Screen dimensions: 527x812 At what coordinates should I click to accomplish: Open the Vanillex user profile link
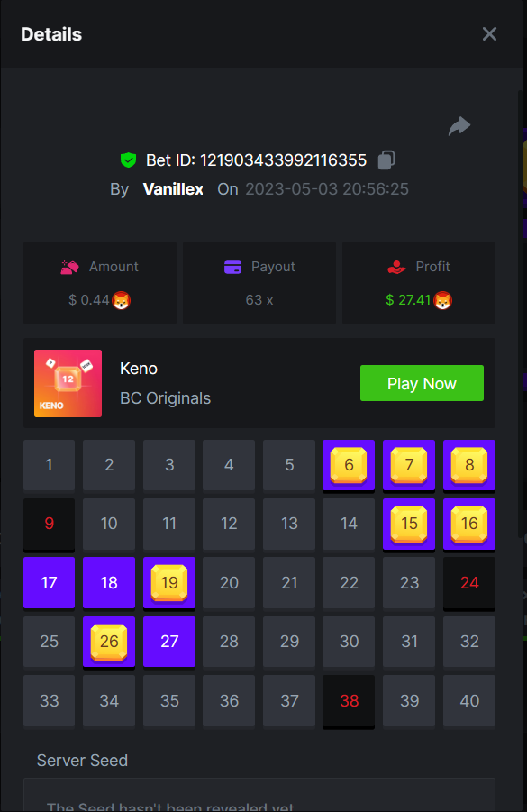point(173,189)
